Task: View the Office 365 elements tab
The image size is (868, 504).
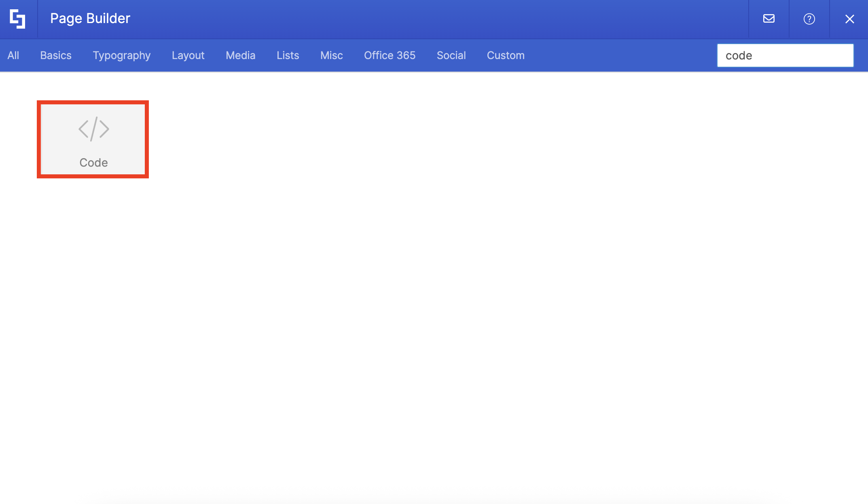Action: (x=390, y=55)
